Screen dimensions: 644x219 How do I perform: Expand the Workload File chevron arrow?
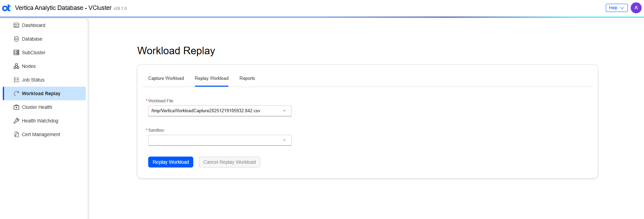284,111
